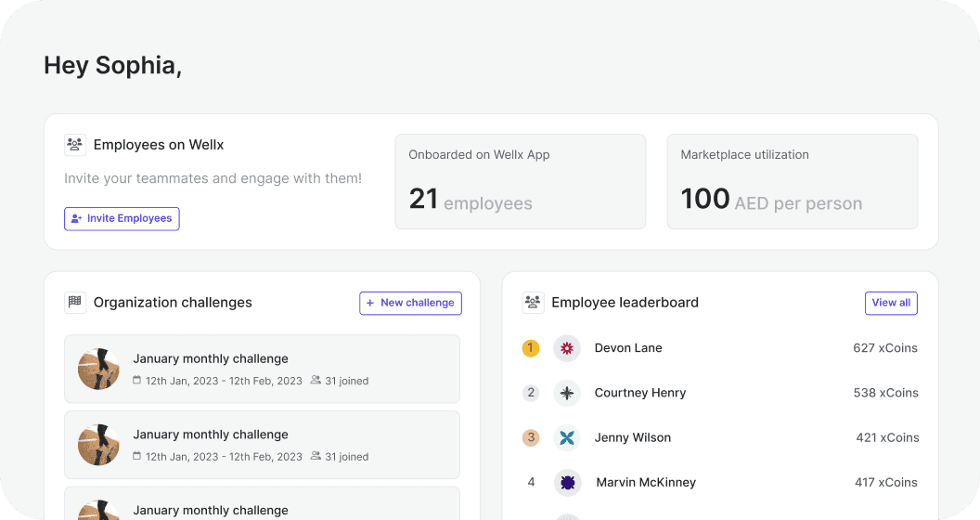Click the second challenge's calendar icon
980x520 pixels.
tap(136, 456)
